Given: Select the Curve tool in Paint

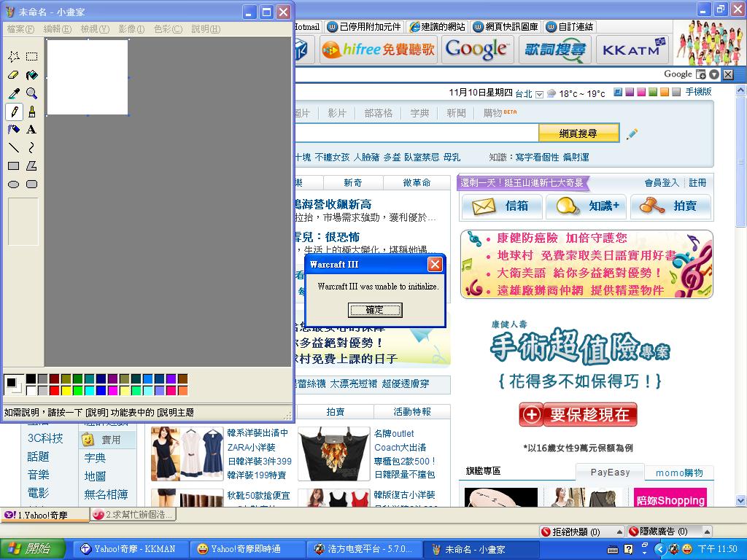Looking at the screenshot, I should tap(32, 147).
